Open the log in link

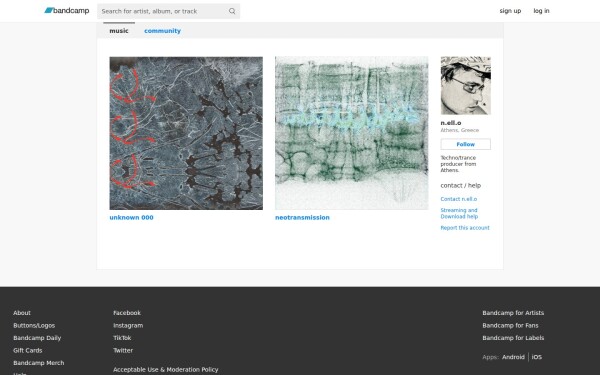[541, 11]
